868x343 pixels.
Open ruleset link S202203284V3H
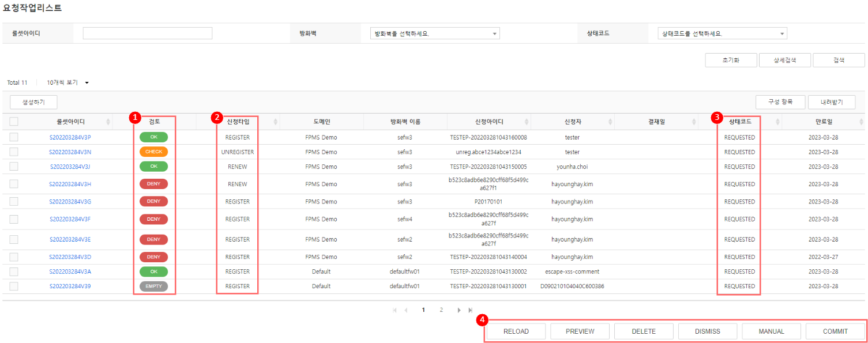(70, 184)
